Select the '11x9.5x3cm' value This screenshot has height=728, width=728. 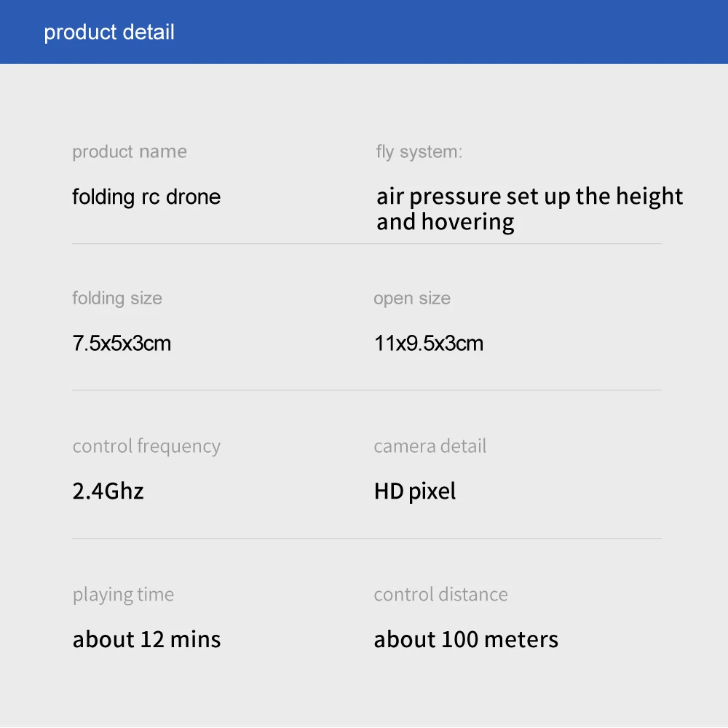[x=429, y=344]
